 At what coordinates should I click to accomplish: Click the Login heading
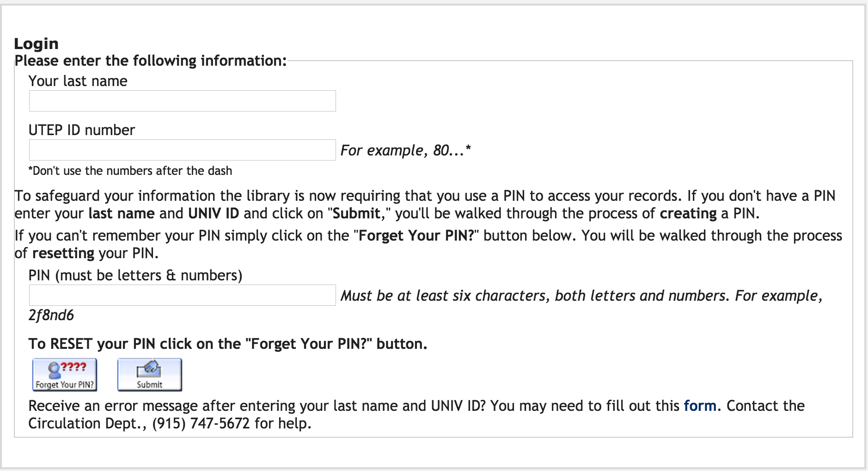click(x=37, y=43)
